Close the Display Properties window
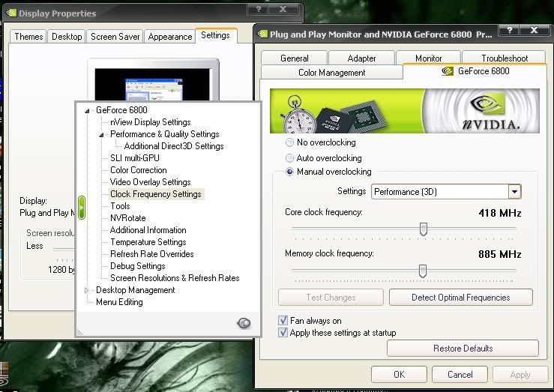The height and width of the screenshot is (392, 554). [x=283, y=9]
